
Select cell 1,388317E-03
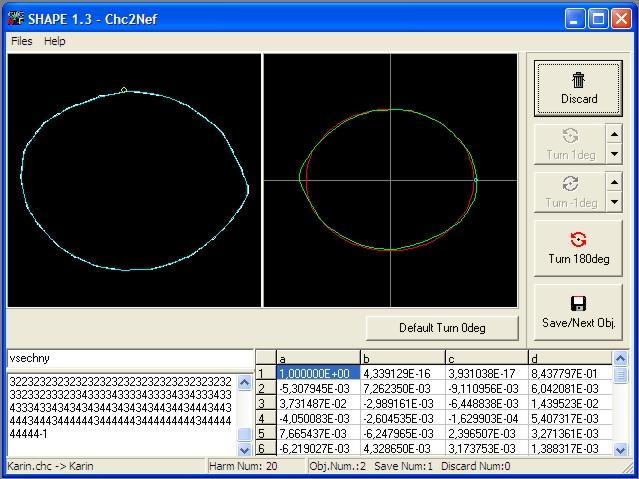tap(571, 448)
